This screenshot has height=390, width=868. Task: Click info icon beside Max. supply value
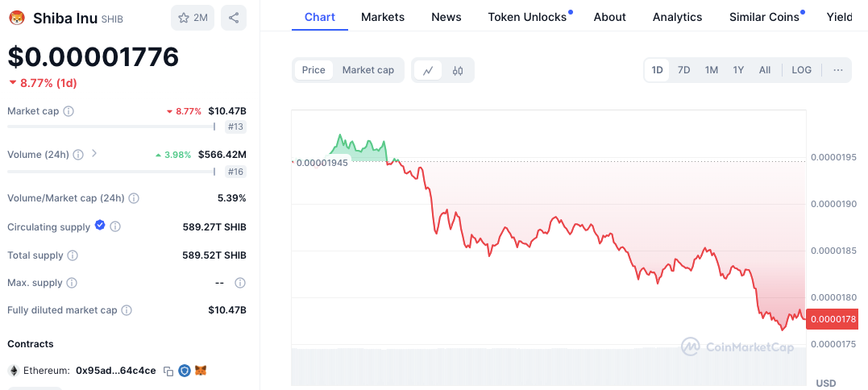click(x=239, y=284)
